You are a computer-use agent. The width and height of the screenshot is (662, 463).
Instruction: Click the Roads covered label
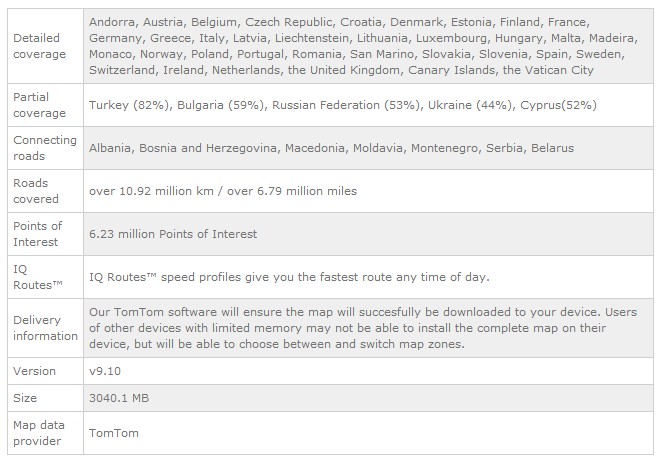coord(36,191)
